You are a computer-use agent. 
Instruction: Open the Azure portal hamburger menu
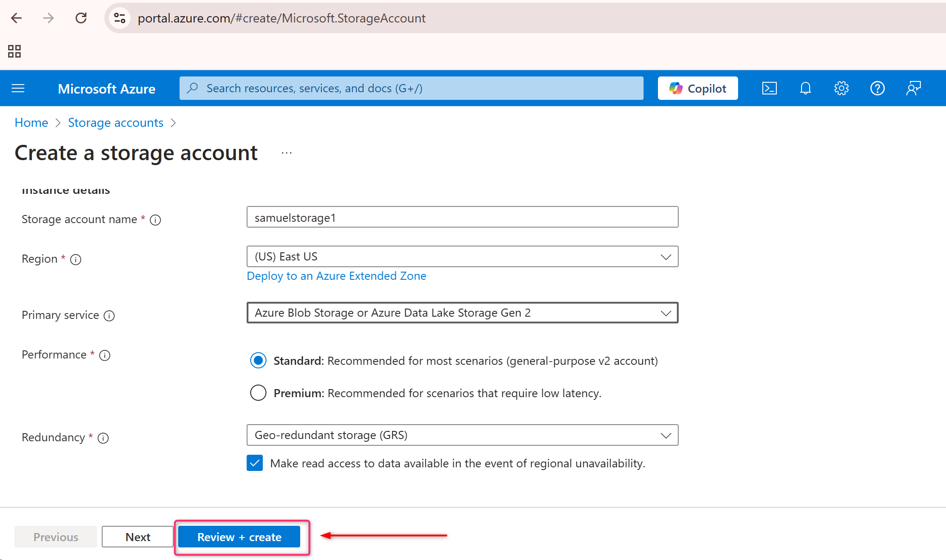pyautogui.click(x=18, y=88)
